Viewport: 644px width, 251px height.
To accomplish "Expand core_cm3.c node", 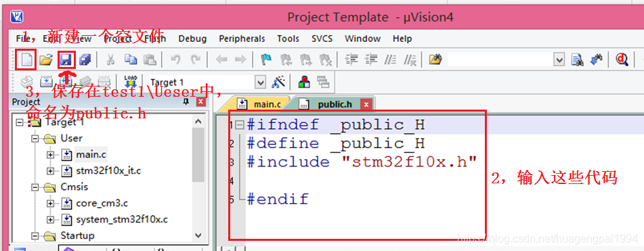I will coord(51,204).
